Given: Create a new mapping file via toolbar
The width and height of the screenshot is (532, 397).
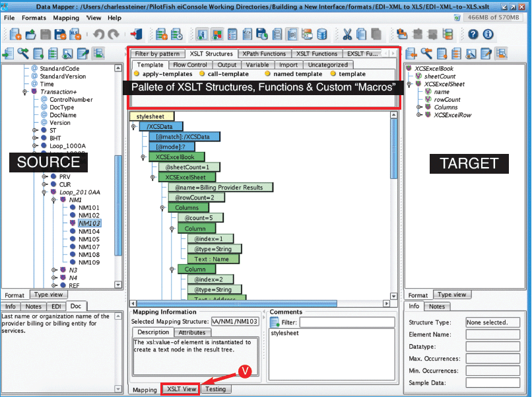Looking at the screenshot, I should click(x=16, y=34).
